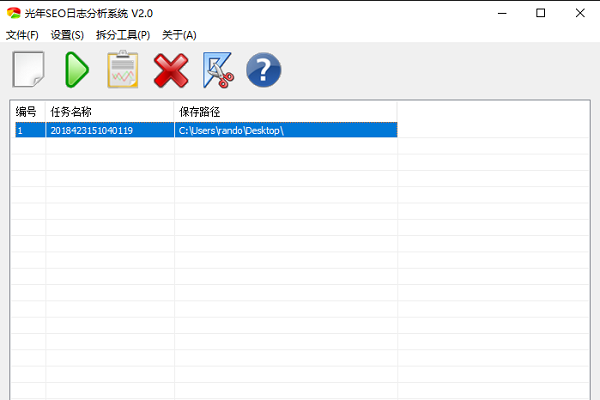600x400 pixels.
Task: Open the clipboard report icon
Action: pyautogui.click(x=122, y=69)
